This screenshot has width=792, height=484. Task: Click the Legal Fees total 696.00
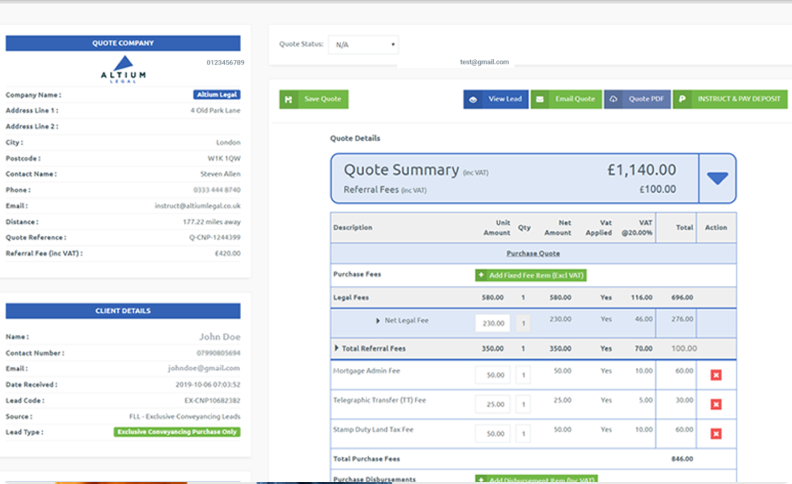[x=682, y=298]
